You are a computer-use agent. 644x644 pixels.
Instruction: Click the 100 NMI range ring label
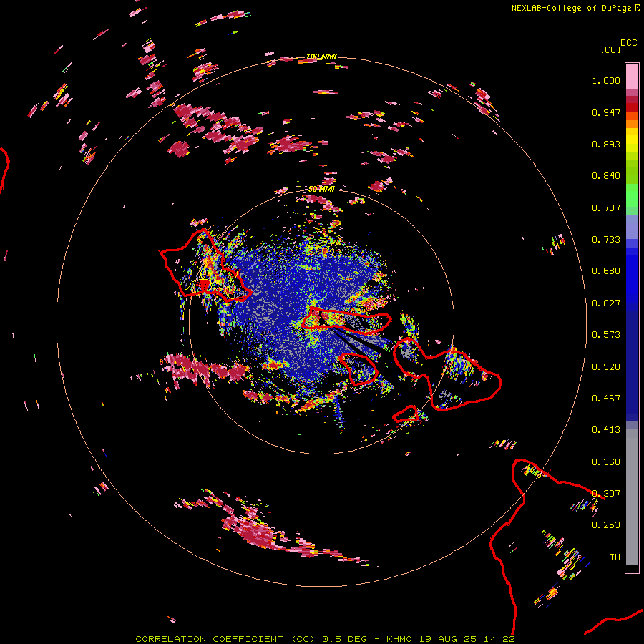pyautogui.click(x=321, y=57)
